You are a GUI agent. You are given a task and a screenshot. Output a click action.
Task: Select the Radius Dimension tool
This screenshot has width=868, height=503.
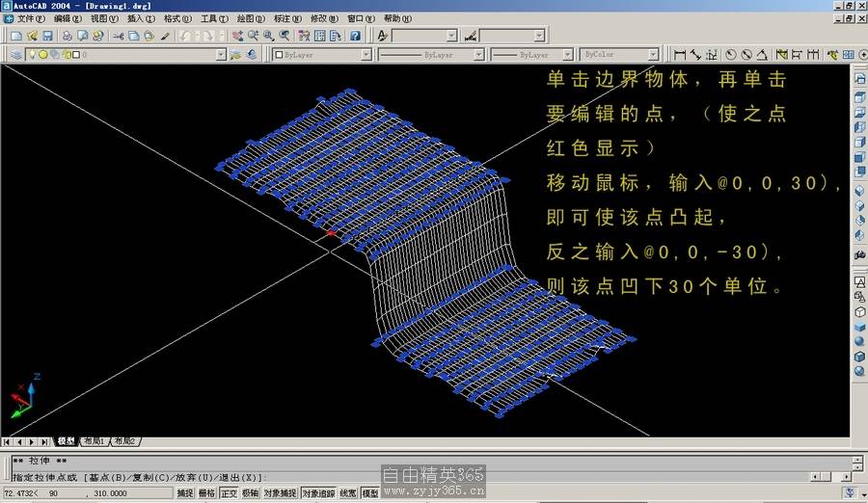tap(731, 55)
